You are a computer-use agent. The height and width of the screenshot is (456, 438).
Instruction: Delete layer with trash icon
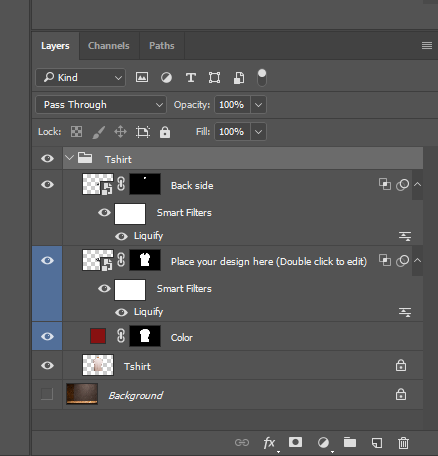[x=403, y=443]
